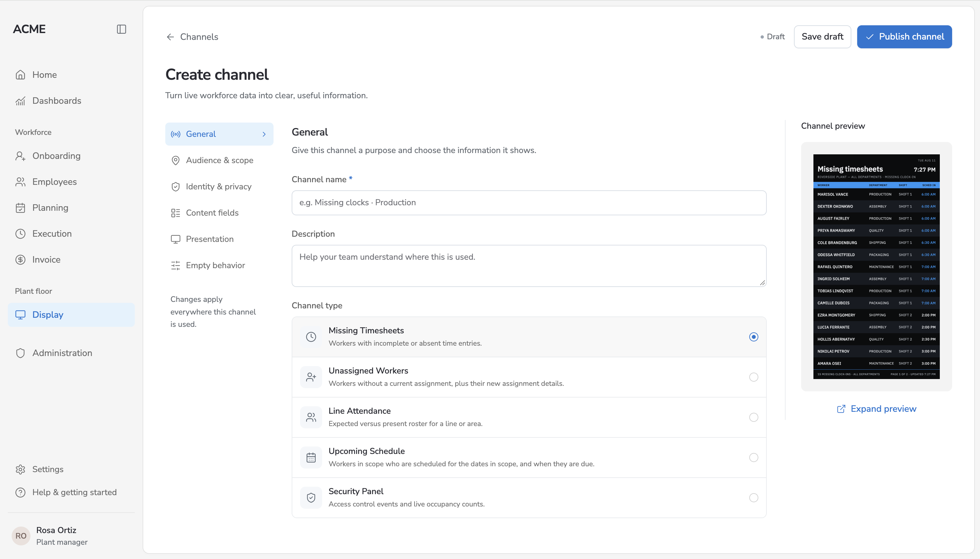This screenshot has width=980, height=559.
Task: Click the Save draft button
Action: click(822, 37)
